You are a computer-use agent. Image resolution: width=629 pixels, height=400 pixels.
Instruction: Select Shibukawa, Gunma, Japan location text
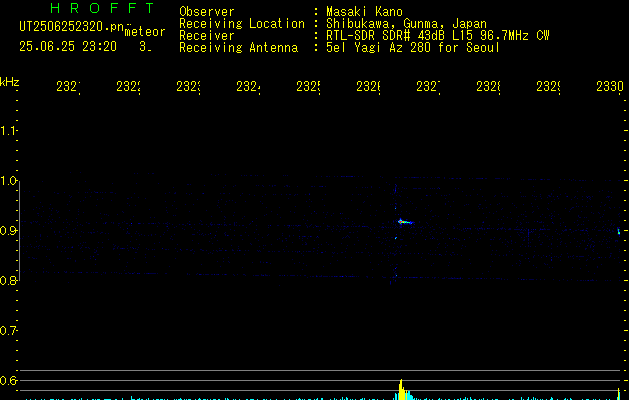tap(406, 24)
